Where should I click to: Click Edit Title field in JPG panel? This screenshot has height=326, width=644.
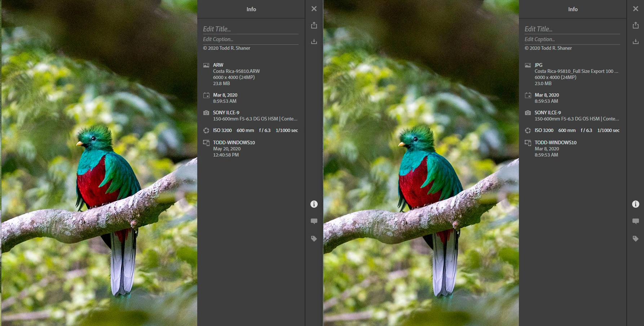(x=572, y=29)
